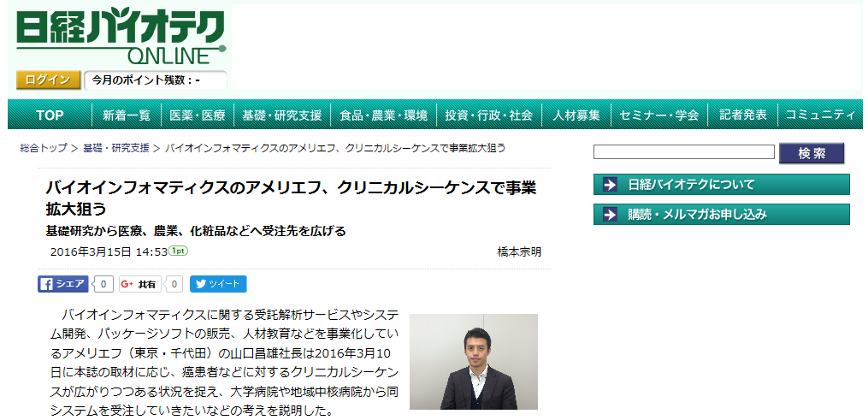
Task: Click the green 1pt badge icon
Action: (178, 251)
